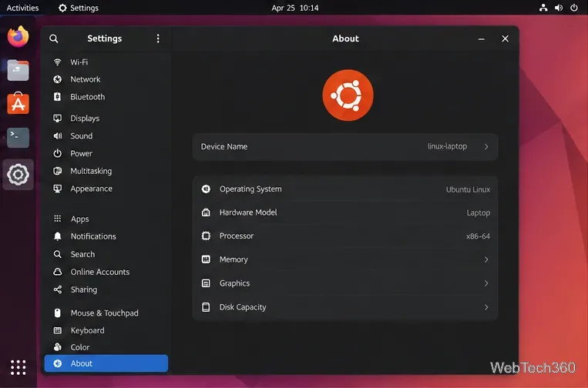Click the Settings gear dock icon
Viewport: 588px width, 388px height.
18,175
